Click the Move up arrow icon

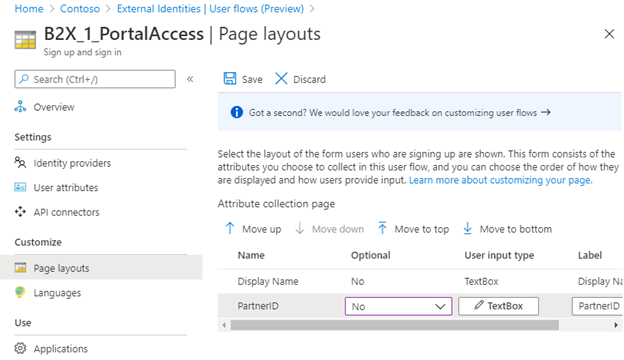(230, 228)
